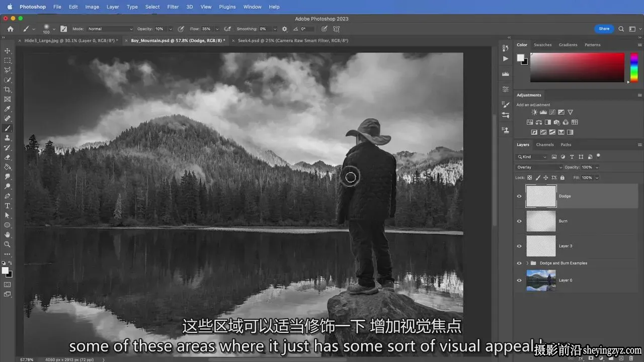The width and height of the screenshot is (644, 362).
Task: Select the Zoom tool in toolbar
Action: click(x=8, y=244)
